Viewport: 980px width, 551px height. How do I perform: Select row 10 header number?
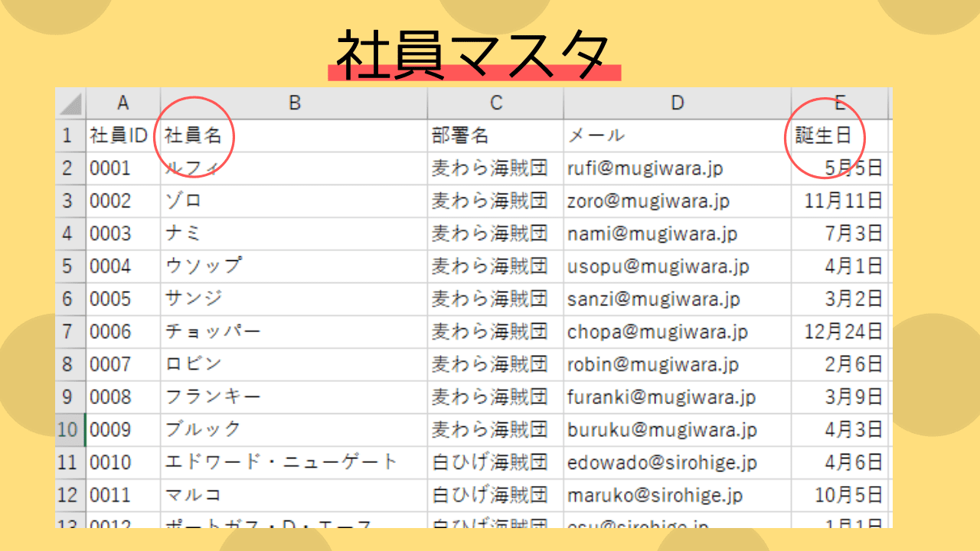69,430
